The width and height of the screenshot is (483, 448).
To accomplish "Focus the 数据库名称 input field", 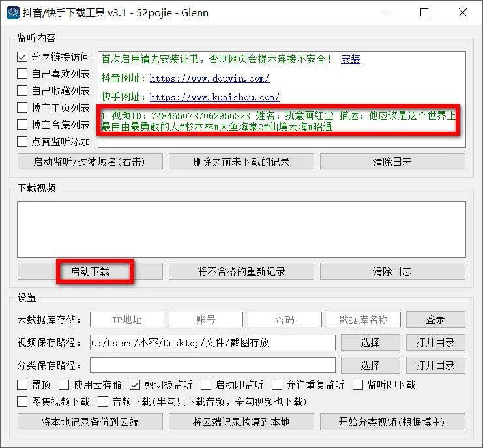I will pos(364,320).
